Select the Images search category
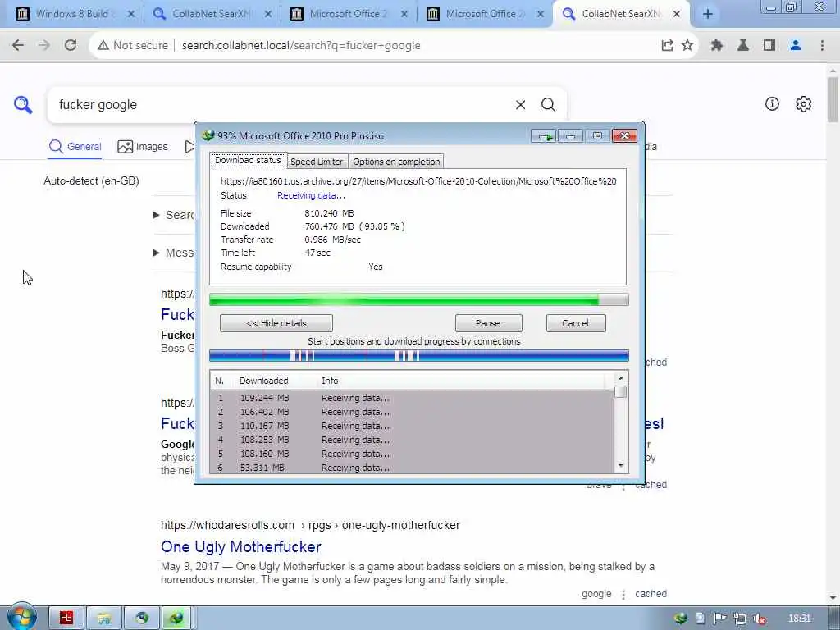 [143, 147]
